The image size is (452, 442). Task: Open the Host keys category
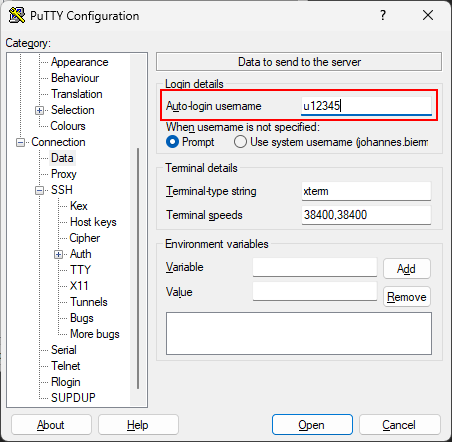click(x=93, y=222)
